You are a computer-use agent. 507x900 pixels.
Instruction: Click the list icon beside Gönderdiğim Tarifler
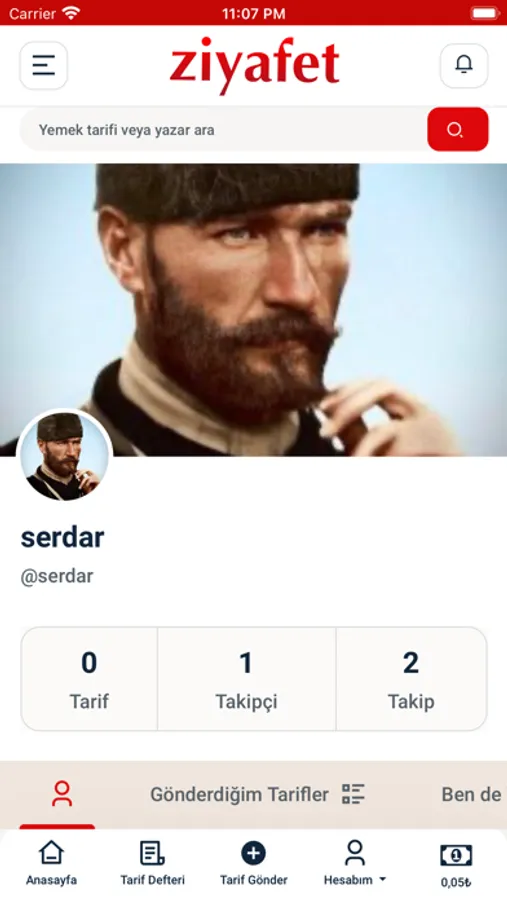pos(353,794)
